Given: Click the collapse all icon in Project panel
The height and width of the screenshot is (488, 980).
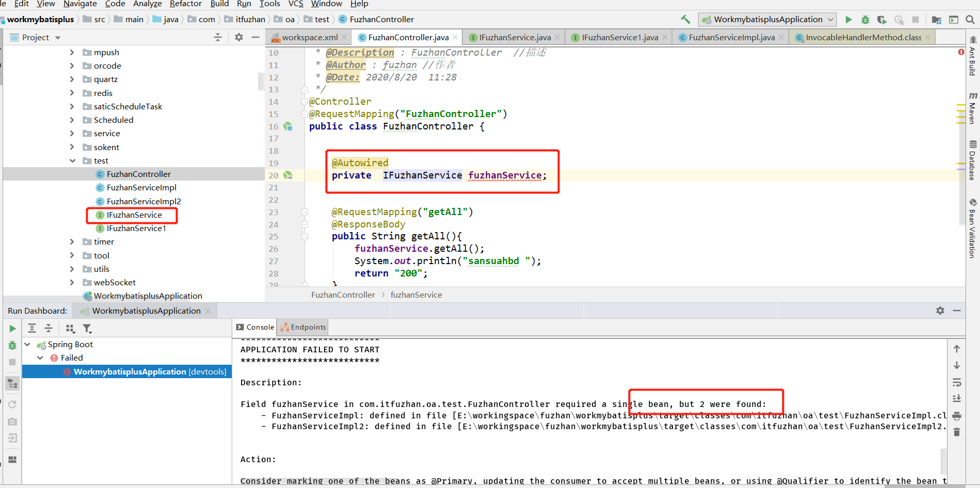Looking at the screenshot, I should tap(218, 37).
